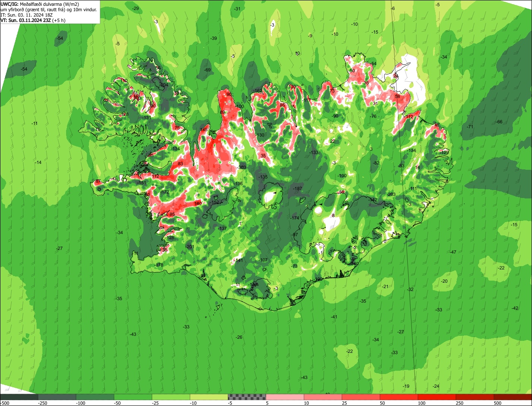Click the yellow-green swatch between -10 and -5

(x=209, y=397)
